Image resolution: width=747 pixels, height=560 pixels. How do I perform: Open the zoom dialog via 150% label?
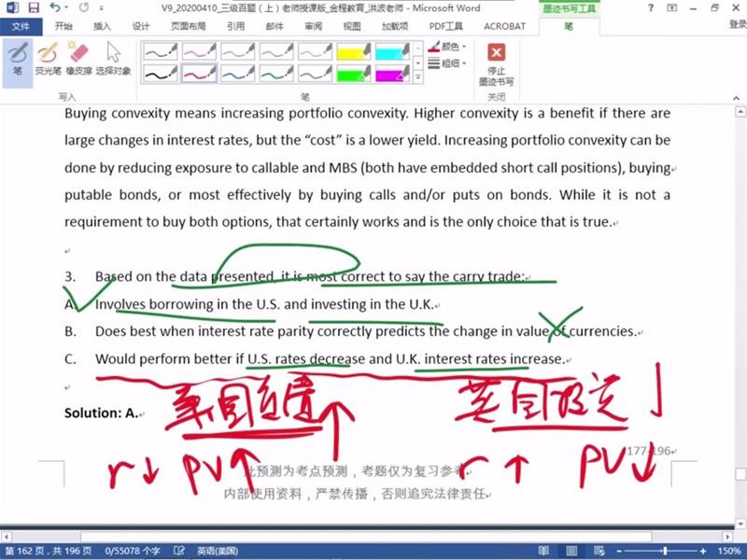(x=729, y=552)
